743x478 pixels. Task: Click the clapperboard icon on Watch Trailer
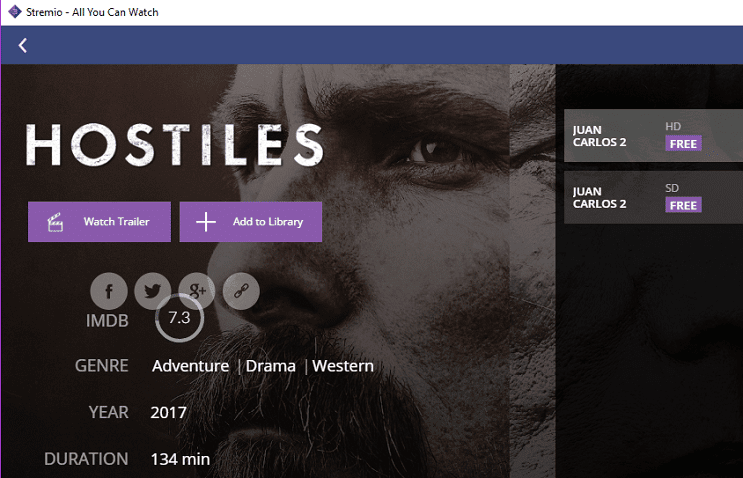click(x=55, y=222)
